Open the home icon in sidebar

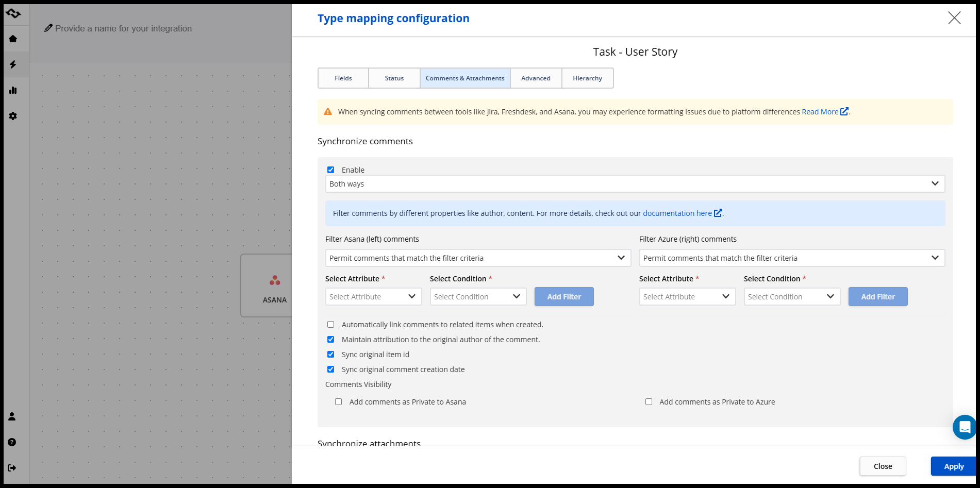click(x=13, y=39)
